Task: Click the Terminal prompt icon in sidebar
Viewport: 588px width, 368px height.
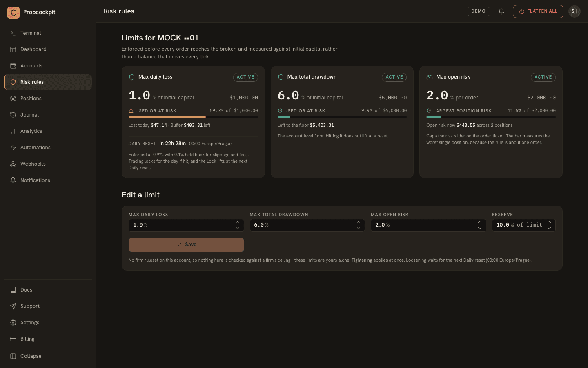Action: 13,33
